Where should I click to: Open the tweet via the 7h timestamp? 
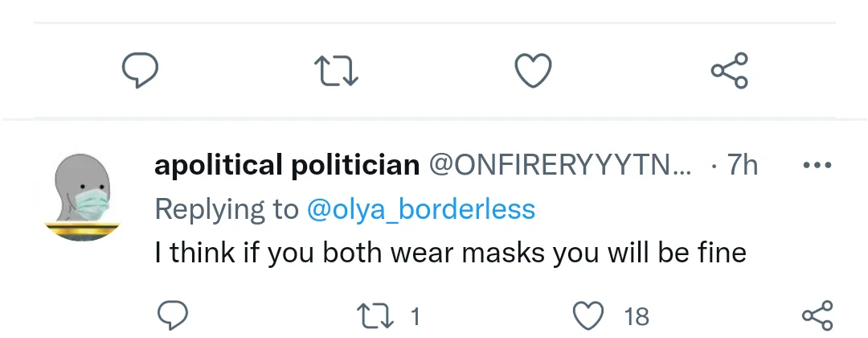tap(742, 165)
